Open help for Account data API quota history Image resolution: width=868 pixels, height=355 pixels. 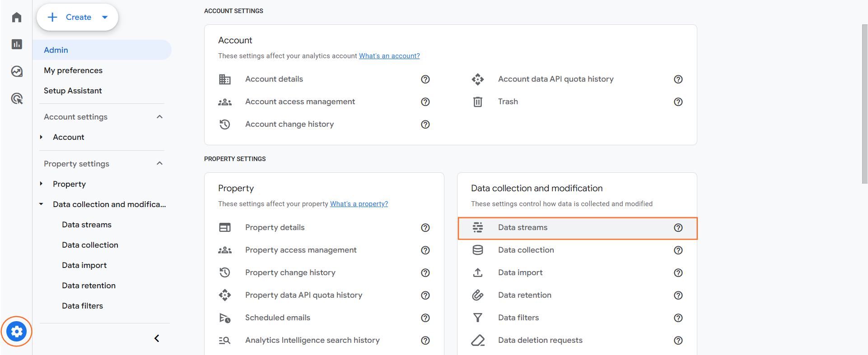(678, 79)
